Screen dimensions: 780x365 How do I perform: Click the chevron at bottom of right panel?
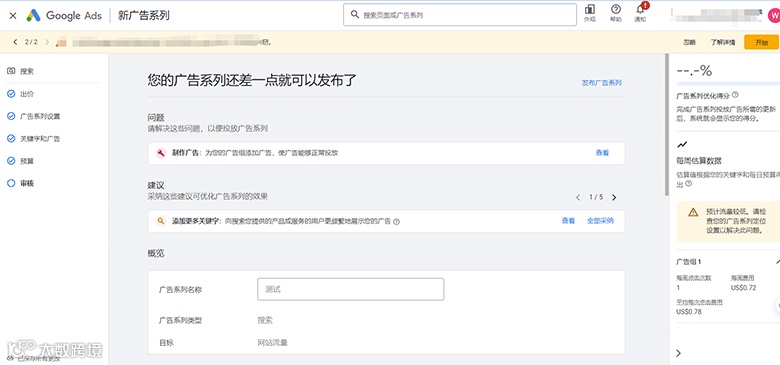[x=679, y=353]
